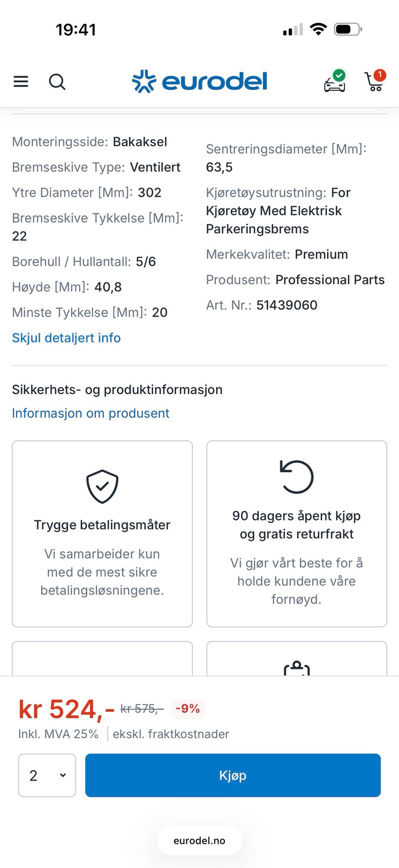Tap the kr 524 price
This screenshot has height=868, width=399.
click(66, 709)
